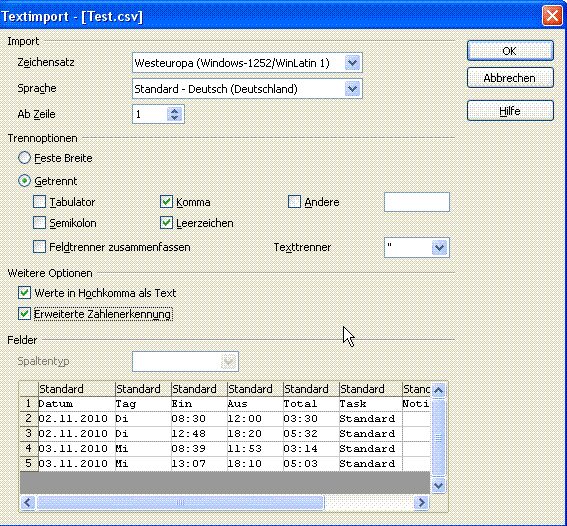Click the Tag cell in preview row 1
The height and width of the screenshot is (526, 567).
pyautogui.click(x=143, y=404)
